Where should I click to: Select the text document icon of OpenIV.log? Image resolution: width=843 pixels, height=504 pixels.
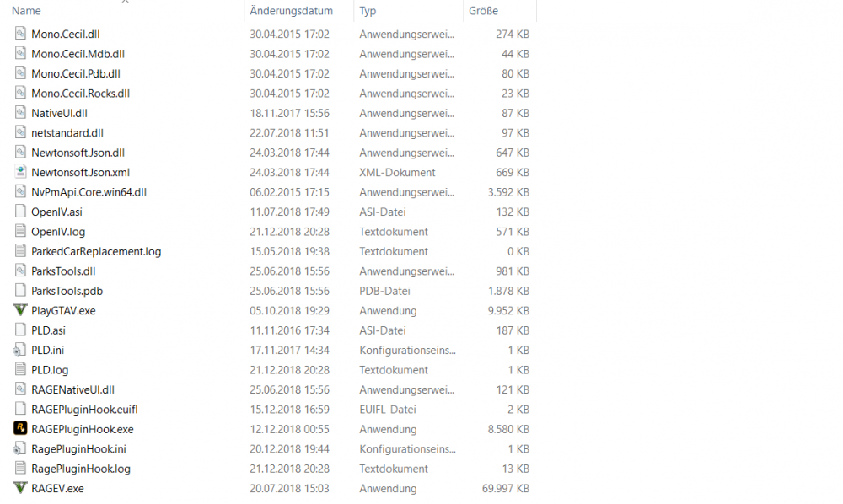(x=20, y=231)
